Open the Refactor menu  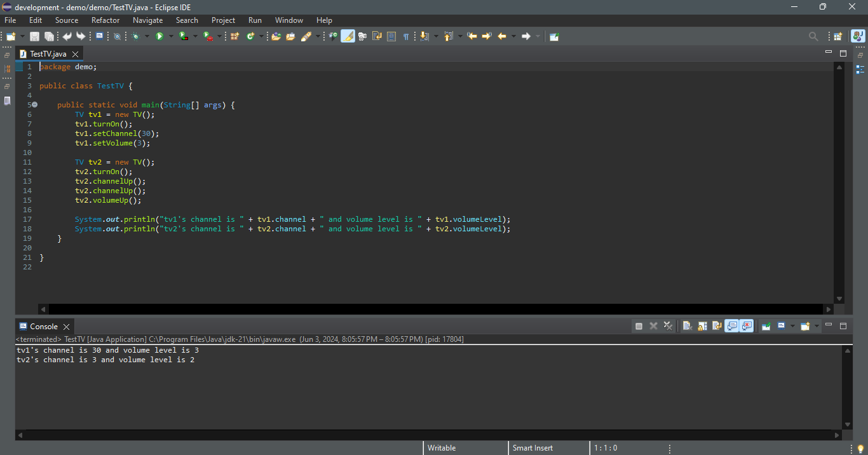tap(105, 20)
